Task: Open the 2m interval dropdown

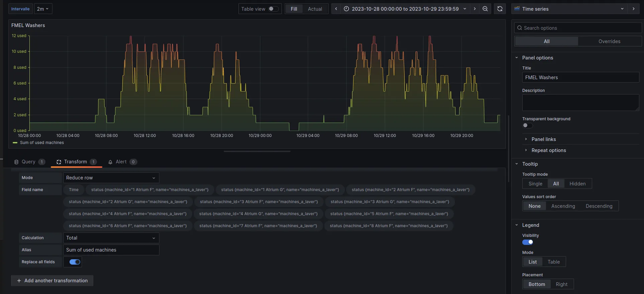Action: tap(43, 9)
